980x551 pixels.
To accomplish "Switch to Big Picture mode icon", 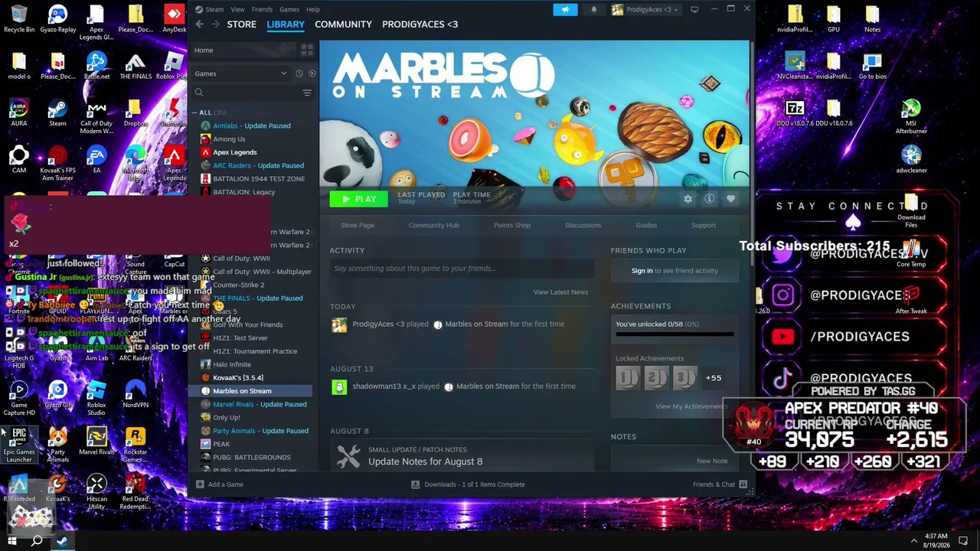I will click(694, 9).
